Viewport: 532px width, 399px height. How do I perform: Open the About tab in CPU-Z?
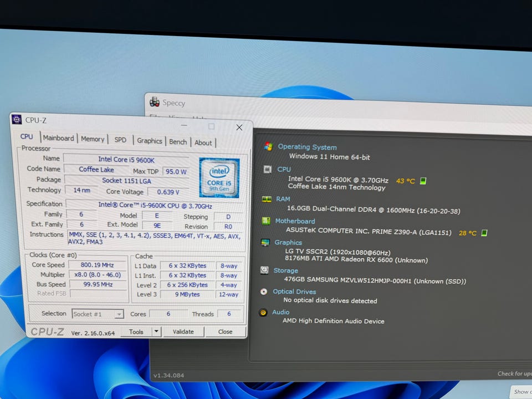pyautogui.click(x=203, y=143)
